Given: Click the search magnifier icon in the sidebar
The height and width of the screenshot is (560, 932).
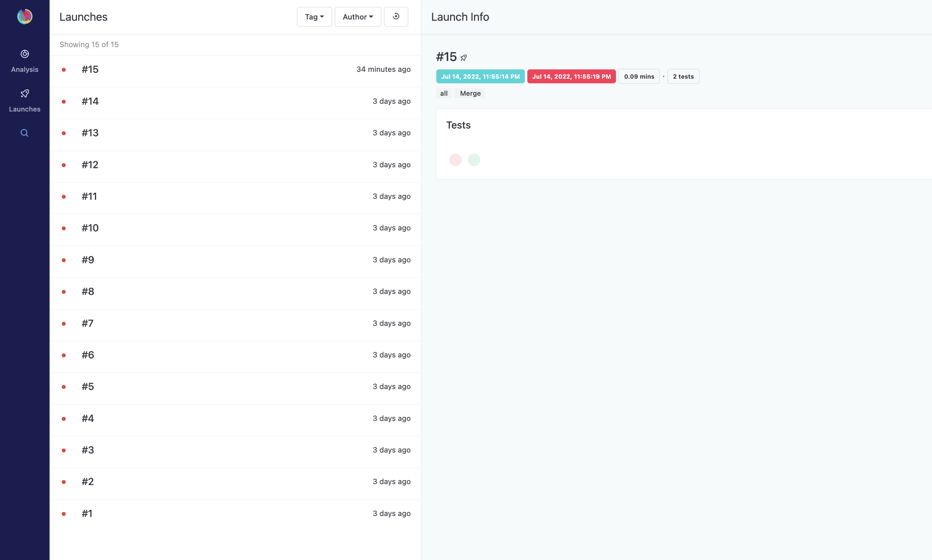Looking at the screenshot, I should coord(24,133).
